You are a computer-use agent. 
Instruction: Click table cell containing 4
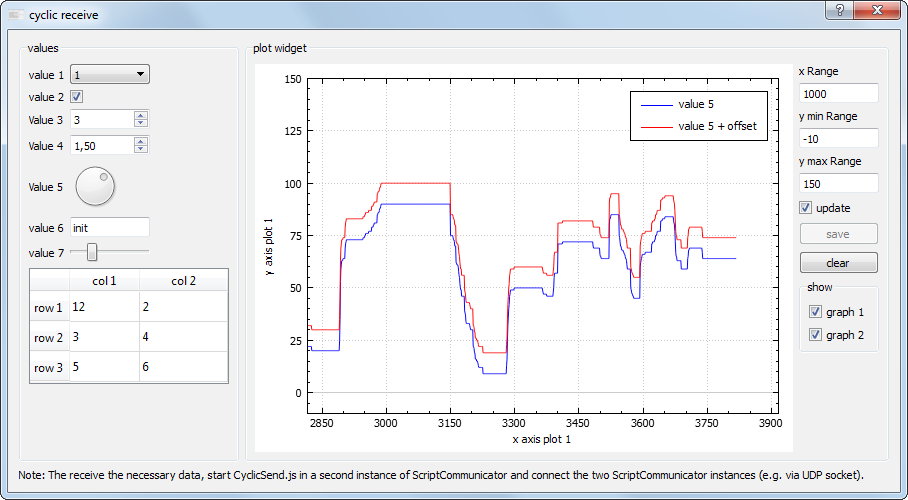tap(184, 337)
